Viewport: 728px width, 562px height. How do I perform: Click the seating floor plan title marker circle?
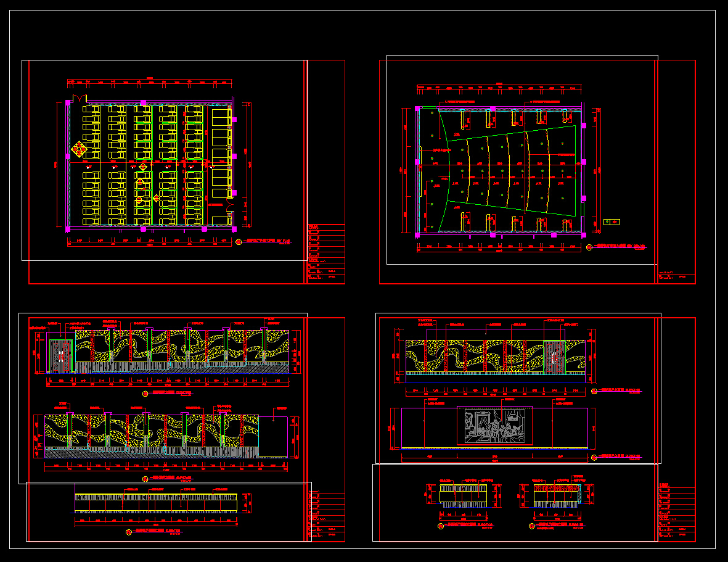239,242
